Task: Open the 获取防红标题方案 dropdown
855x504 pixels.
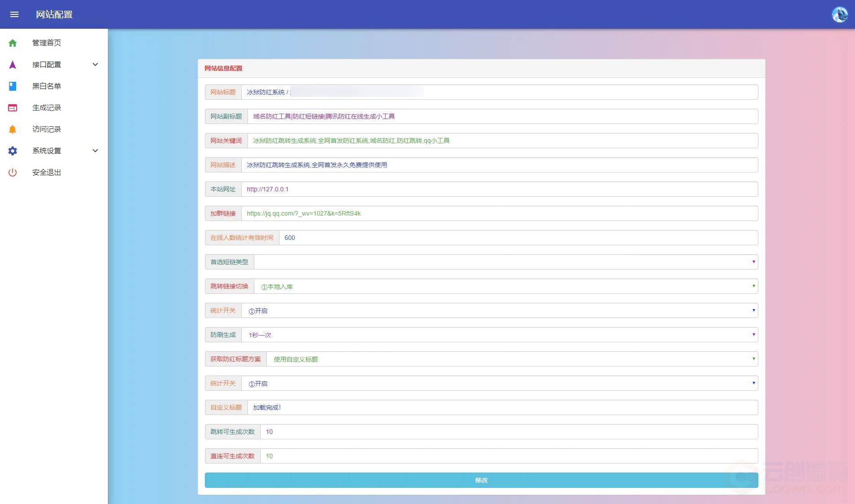Action: (512, 359)
